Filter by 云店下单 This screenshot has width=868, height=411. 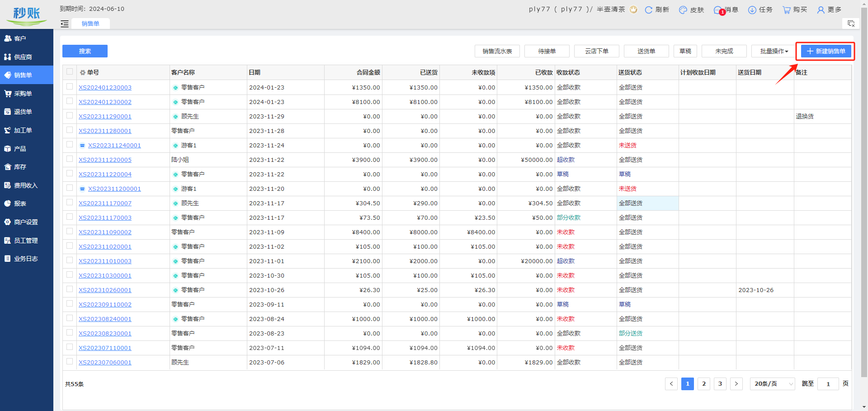tap(597, 51)
